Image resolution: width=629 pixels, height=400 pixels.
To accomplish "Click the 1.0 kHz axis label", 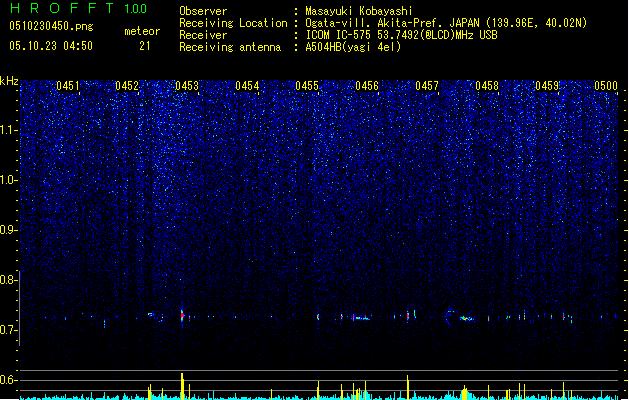I will 8,180.
